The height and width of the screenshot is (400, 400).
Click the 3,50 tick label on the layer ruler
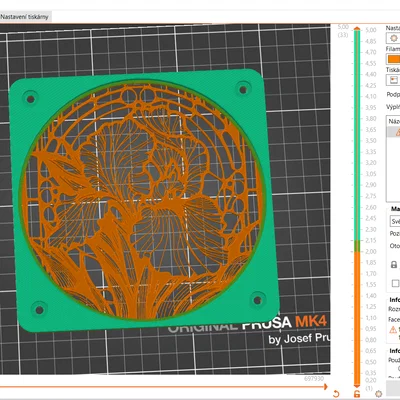pyautogui.click(x=371, y=141)
